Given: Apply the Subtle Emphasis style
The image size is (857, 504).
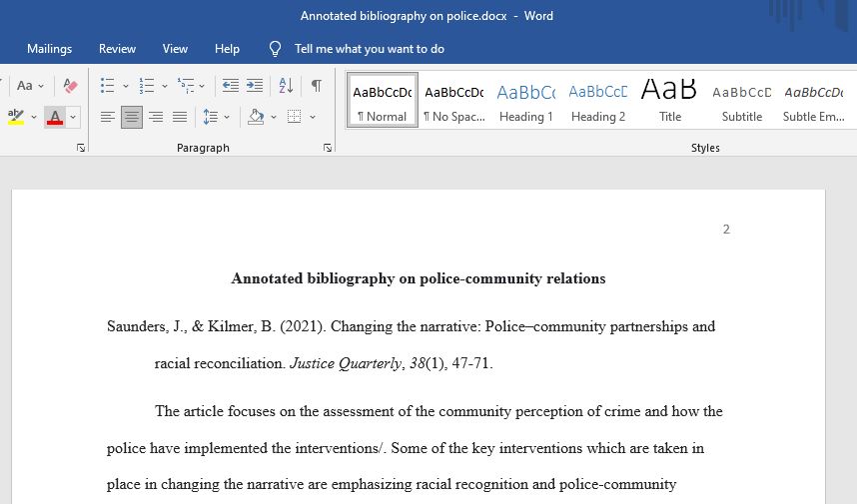Looking at the screenshot, I should (814, 101).
